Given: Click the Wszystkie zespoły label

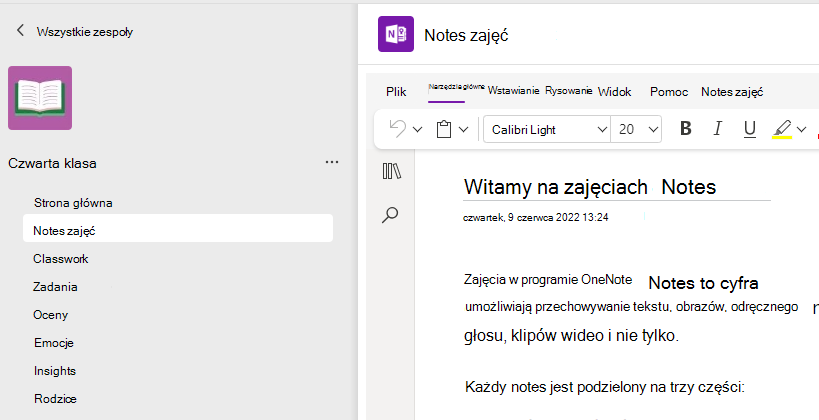Looking at the screenshot, I should point(85,32).
